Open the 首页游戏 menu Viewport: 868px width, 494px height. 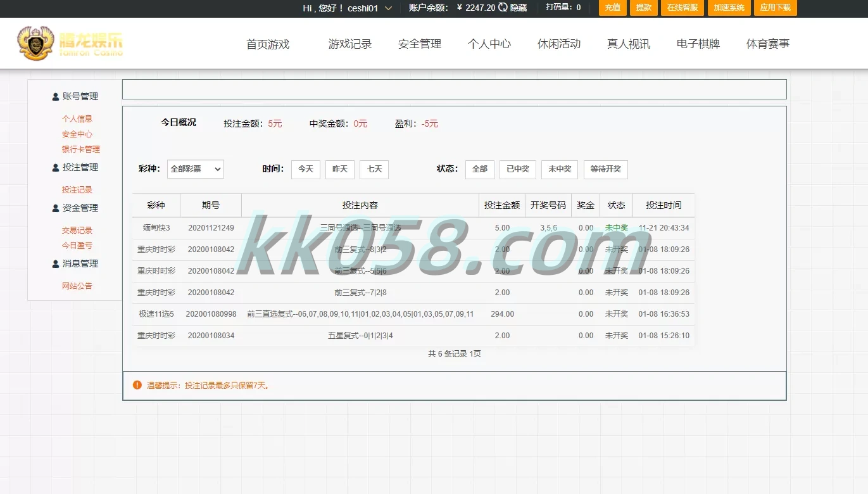click(268, 44)
